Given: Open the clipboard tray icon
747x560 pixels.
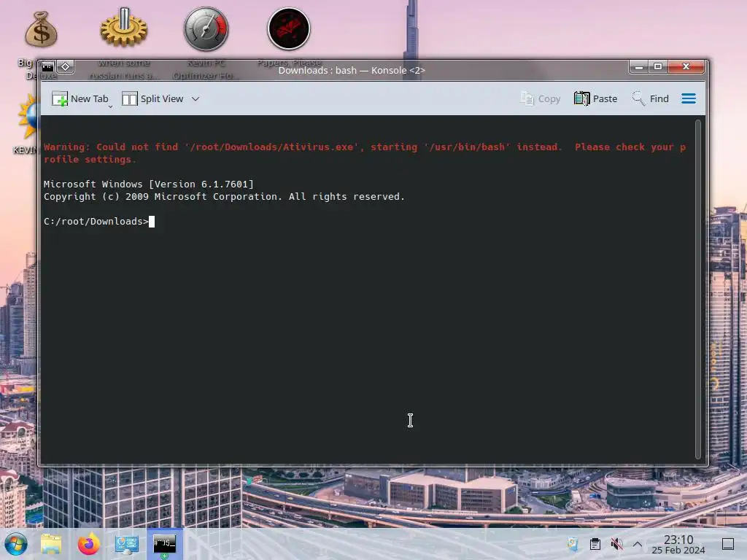Looking at the screenshot, I should [595, 544].
